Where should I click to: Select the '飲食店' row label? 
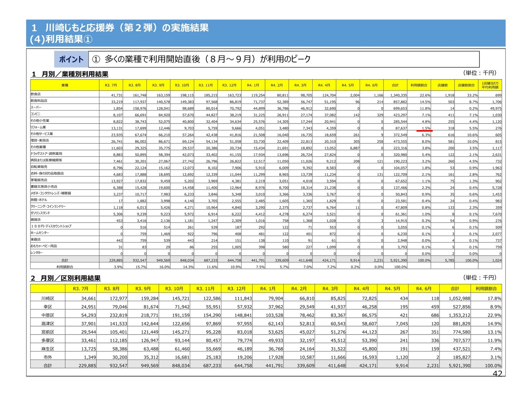(36, 94)
